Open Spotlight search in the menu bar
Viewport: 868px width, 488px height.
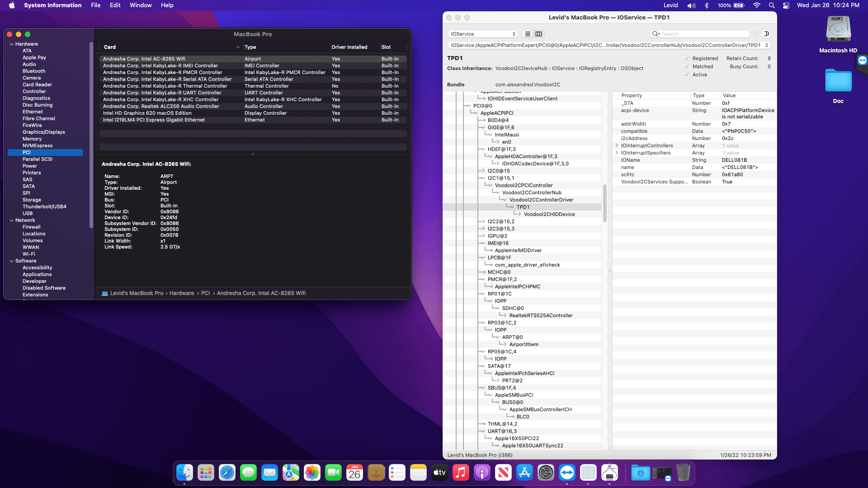point(772,5)
